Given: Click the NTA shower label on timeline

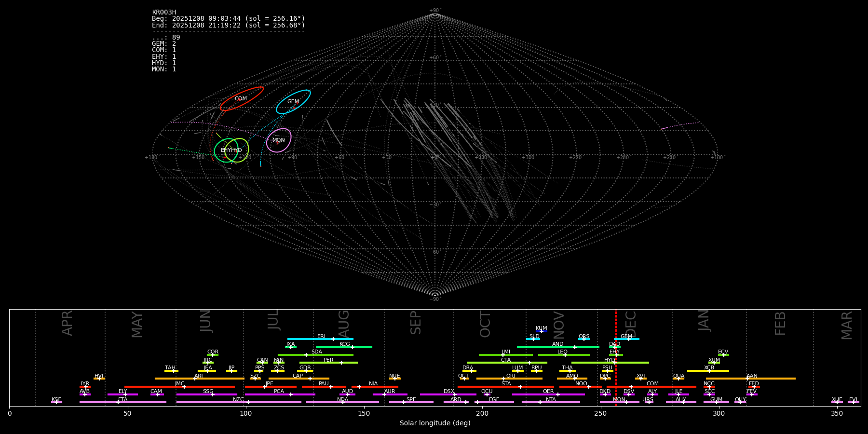Looking at the screenshot, I should coord(551,400).
